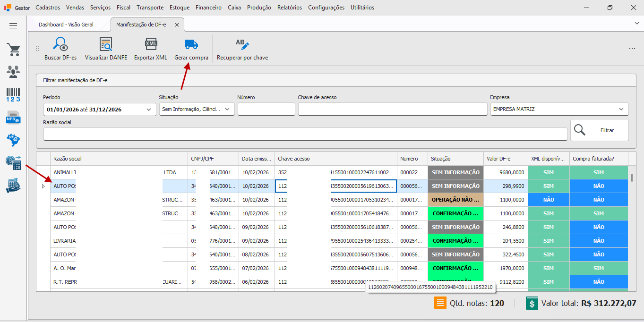The height and width of the screenshot is (322, 644).
Task: Open the Relatórios menu
Action: 290,8
